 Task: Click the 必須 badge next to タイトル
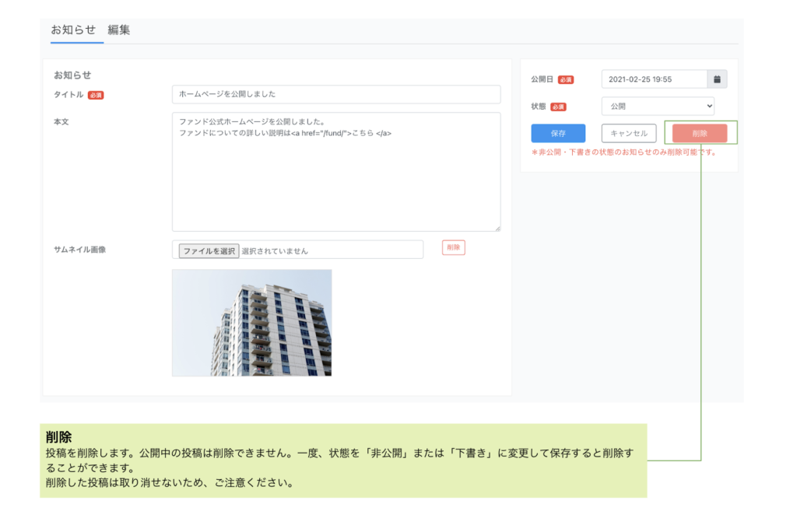tap(96, 95)
